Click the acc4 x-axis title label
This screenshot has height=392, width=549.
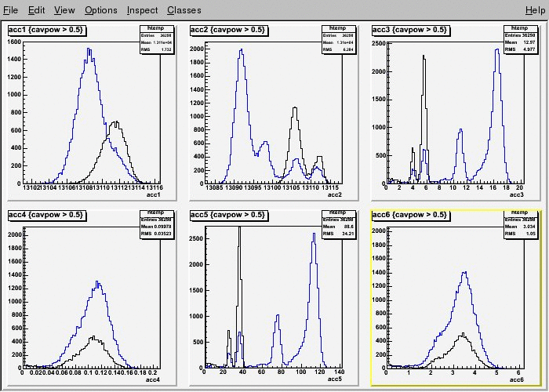click(154, 379)
